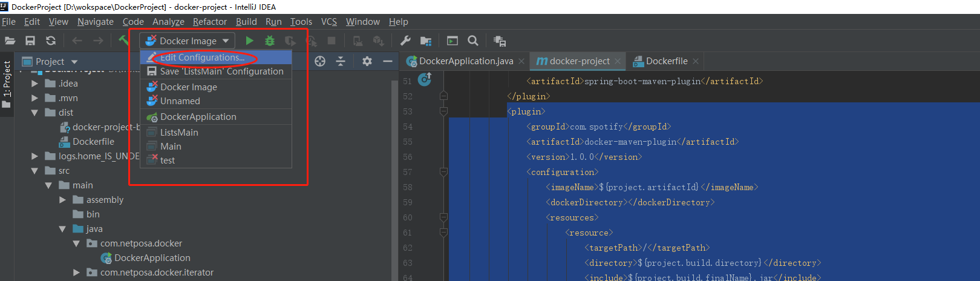Screen dimensions: 980x281
Task: Navigate Forward with the right arrow icon
Action: point(98,41)
